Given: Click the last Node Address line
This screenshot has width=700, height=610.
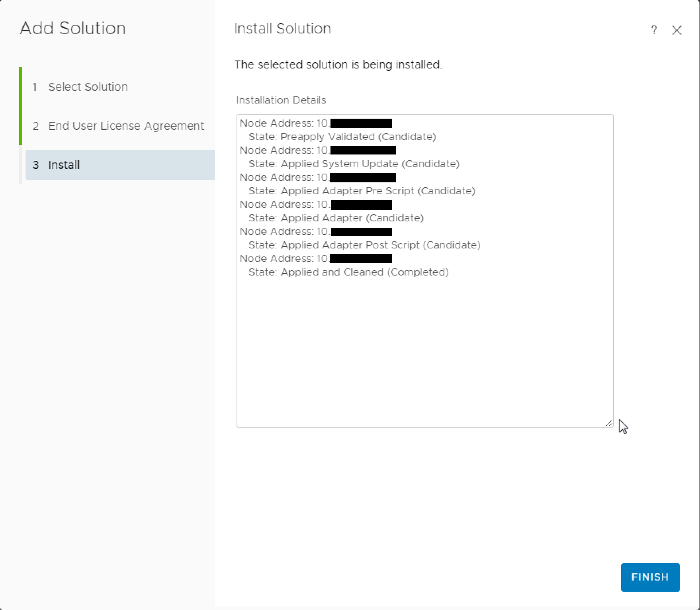Looking at the screenshot, I should tap(284, 259).
